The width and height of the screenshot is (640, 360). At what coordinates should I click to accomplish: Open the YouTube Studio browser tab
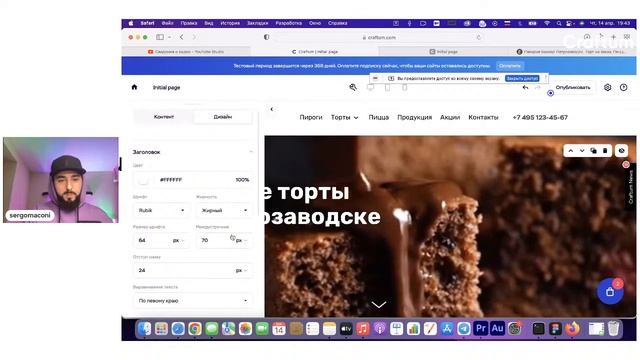[x=186, y=52]
